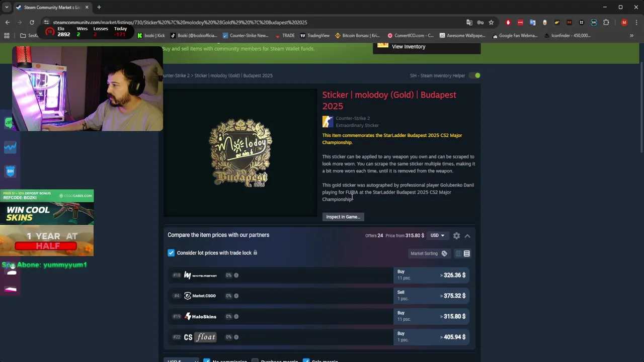Open the Google Translate extension

(532, 22)
